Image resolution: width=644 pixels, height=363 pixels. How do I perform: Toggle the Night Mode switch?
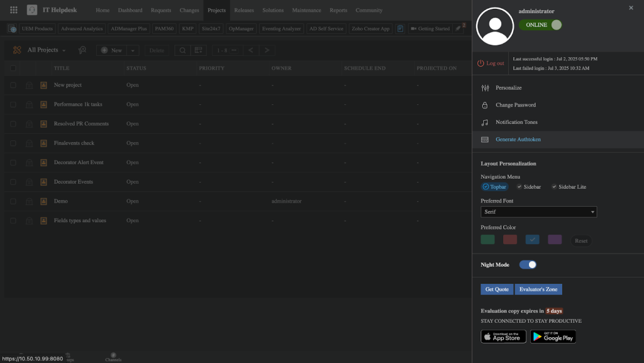(x=528, y=265)
